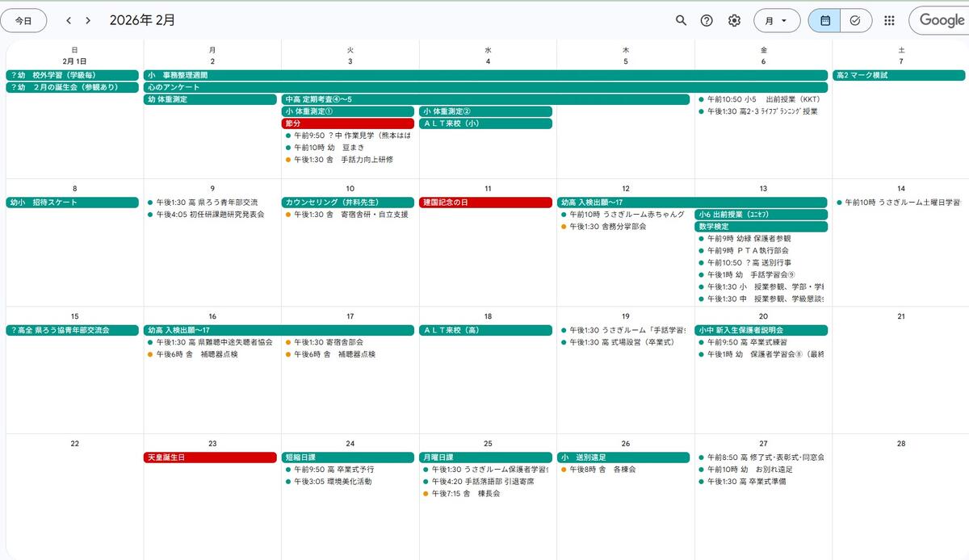Image resolution: width=969 pixels, height=560 pixels.
Task: Open the 高2 マーク模試 event
Action: [899, 75]
